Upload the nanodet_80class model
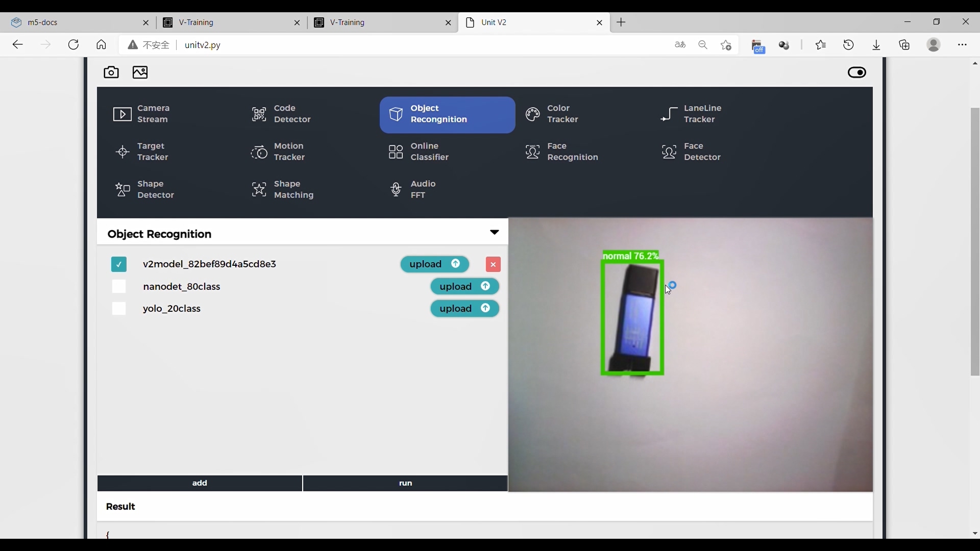This screenshot has width=980, height=551. pyautogui.click(x=465, y=286)
